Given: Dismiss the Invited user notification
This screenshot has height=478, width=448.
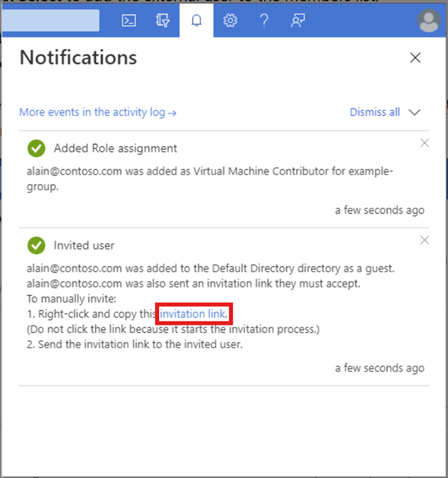Looking at the screenshot, I should click(424, 240).
